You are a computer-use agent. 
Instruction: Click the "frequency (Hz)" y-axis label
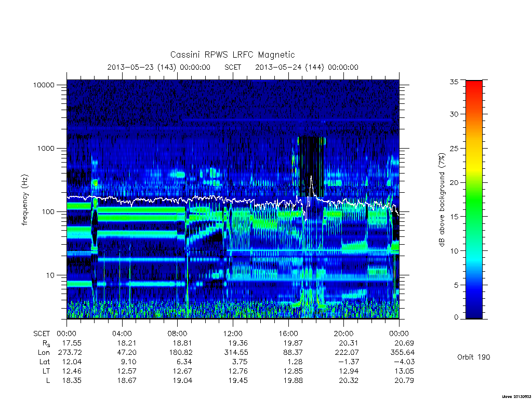[24, 200]
